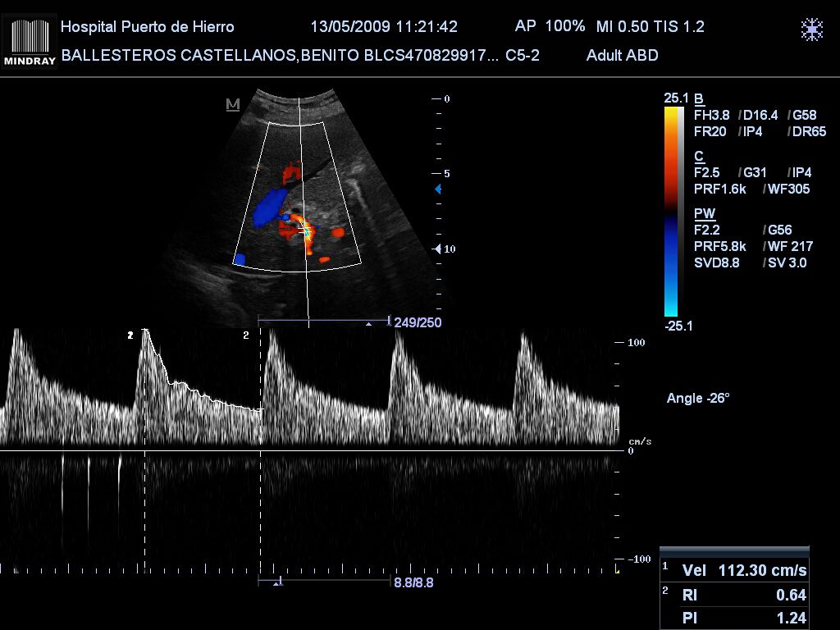Select the C color mode parameter heading
Viewport: 840px width, 630px height.
click(x=699, y=156)
